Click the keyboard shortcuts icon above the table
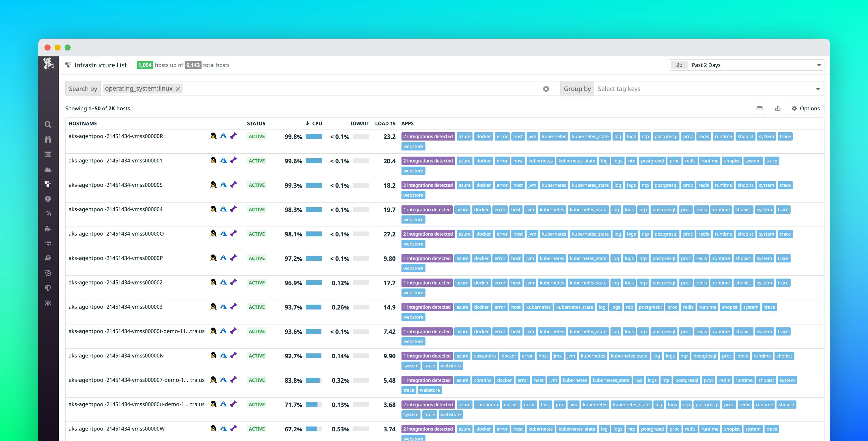The width and height of the screenshot is (868, 441). coord(760,108)
